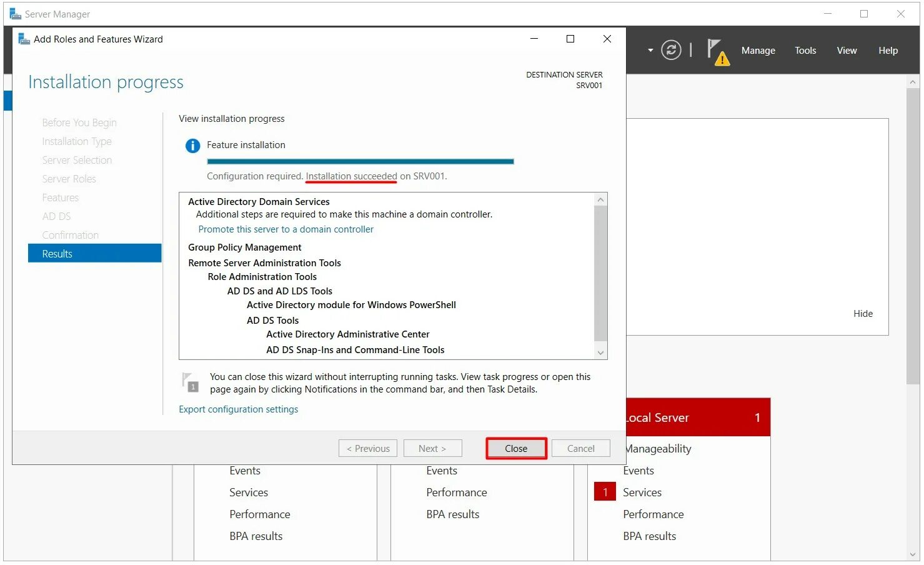Open the notifications flag with warning
The image size is (924, 565).
point(718,52)
